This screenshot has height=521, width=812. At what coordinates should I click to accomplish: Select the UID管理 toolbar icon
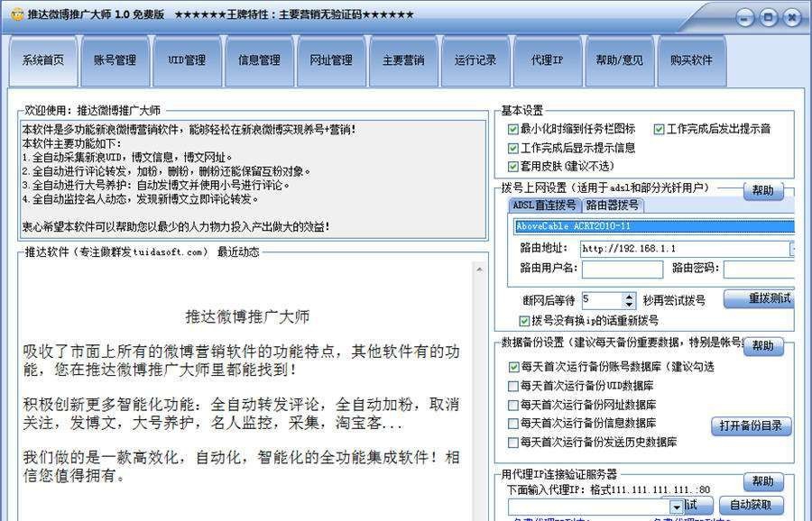pos(186,60)
